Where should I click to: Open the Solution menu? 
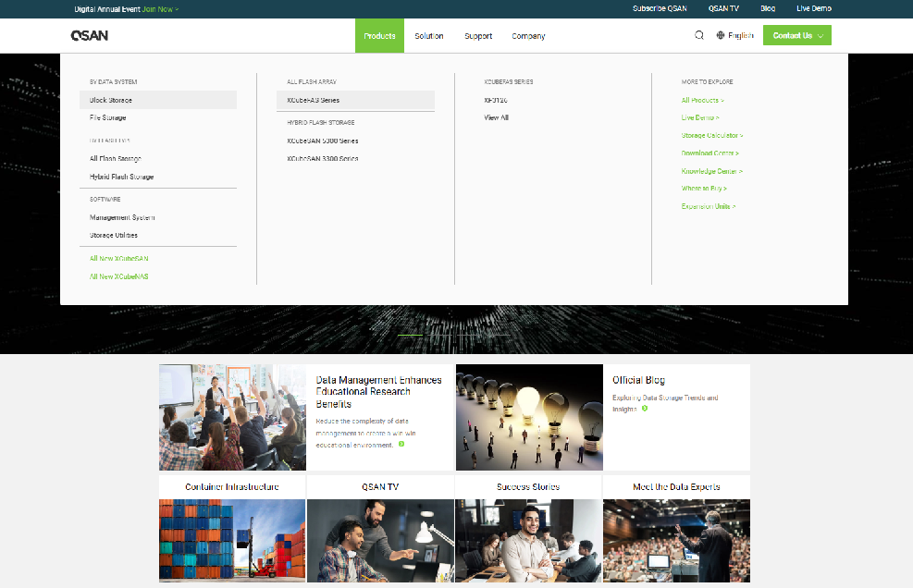pos(429,36)
